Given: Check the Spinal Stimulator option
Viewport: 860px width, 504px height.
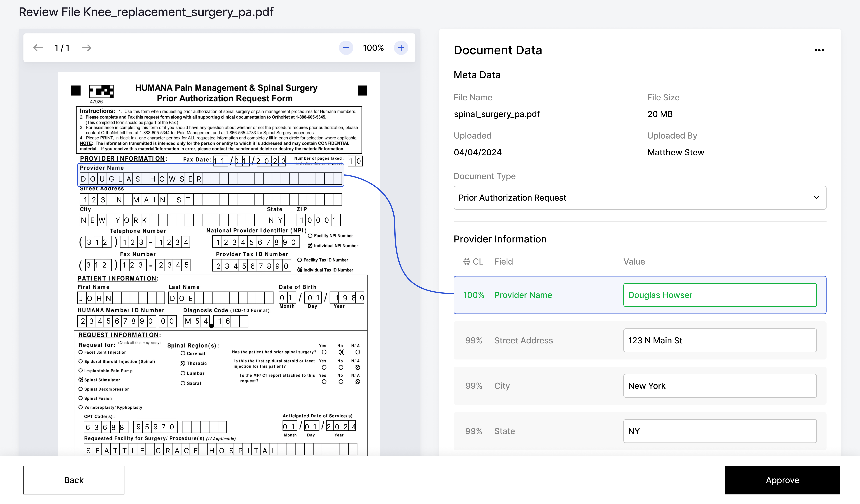Looking at the screenshot, I should point(81,379).
